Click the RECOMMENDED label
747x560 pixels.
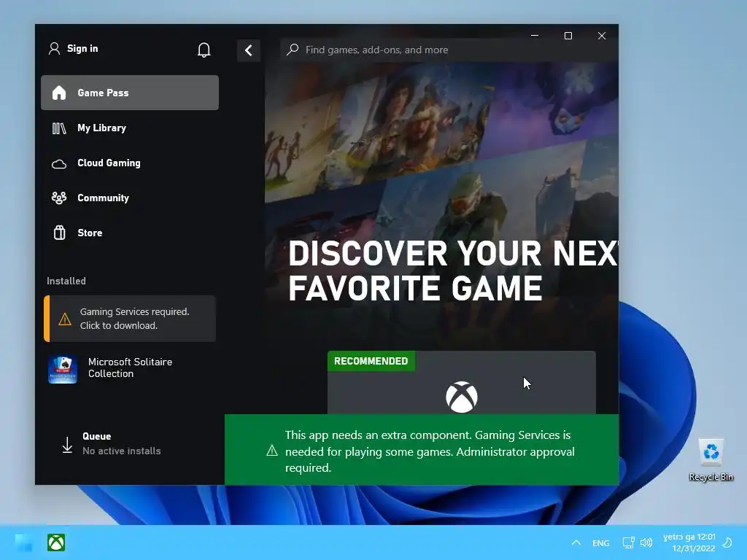point(371,361)
